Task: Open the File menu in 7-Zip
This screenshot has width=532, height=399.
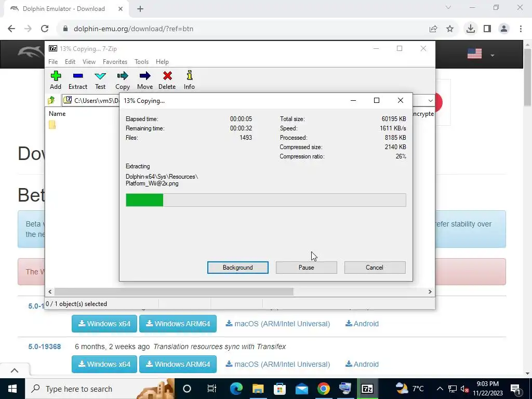Action: (x=53, y=62)
